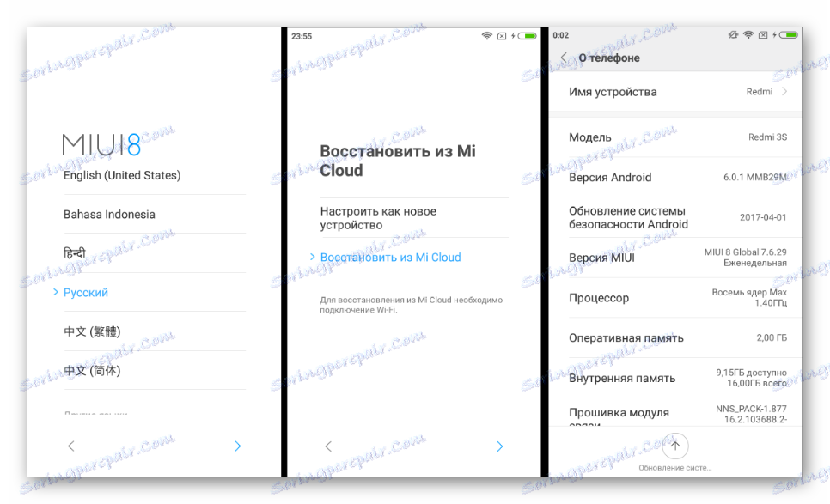Tap the back arrow on language screen
This screenshot has width=830, height=504.
point(71,446)
